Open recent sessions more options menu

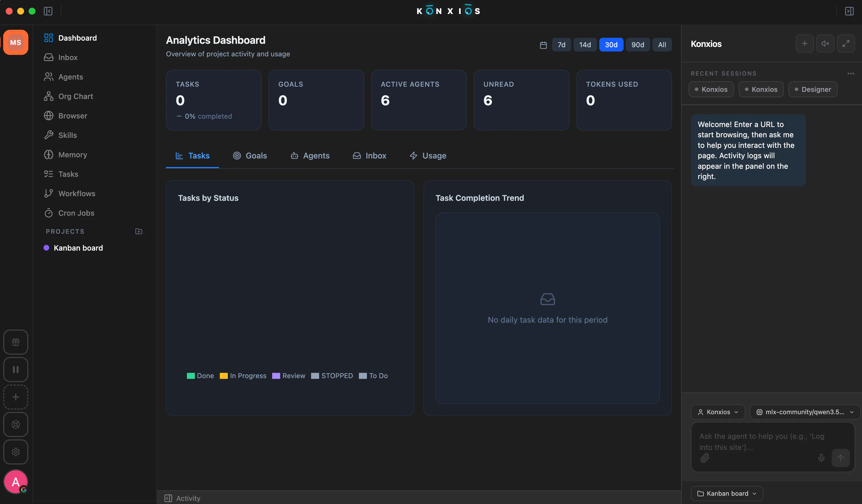click(851, 74)
